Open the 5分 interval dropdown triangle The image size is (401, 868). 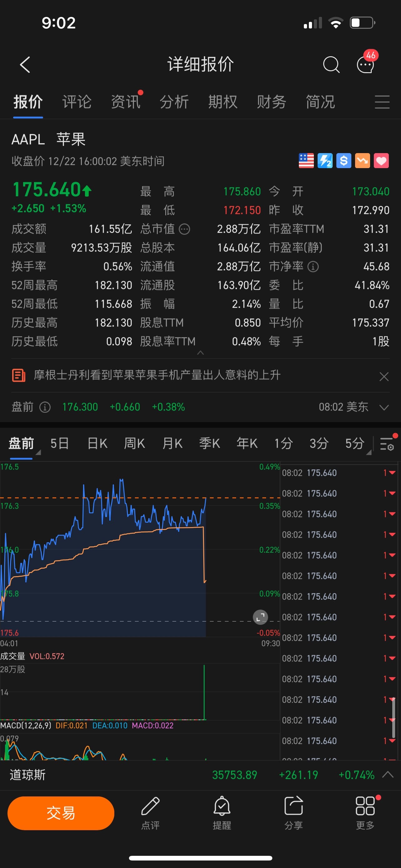369,452
